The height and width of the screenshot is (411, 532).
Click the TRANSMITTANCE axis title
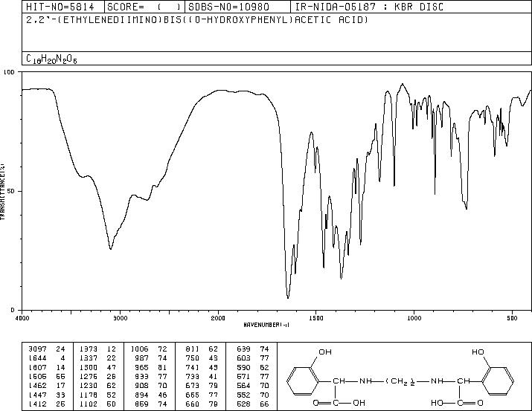tap(2, 191)
